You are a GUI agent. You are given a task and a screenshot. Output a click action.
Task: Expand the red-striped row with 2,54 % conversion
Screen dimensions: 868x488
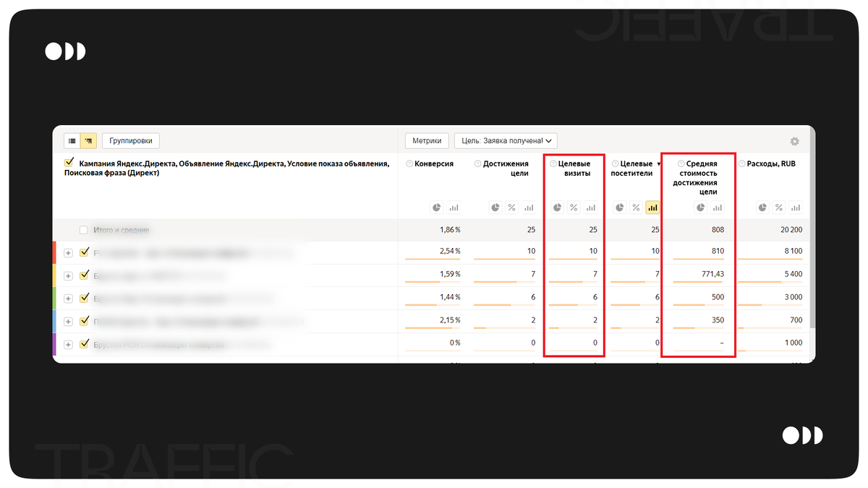[69, 253]
